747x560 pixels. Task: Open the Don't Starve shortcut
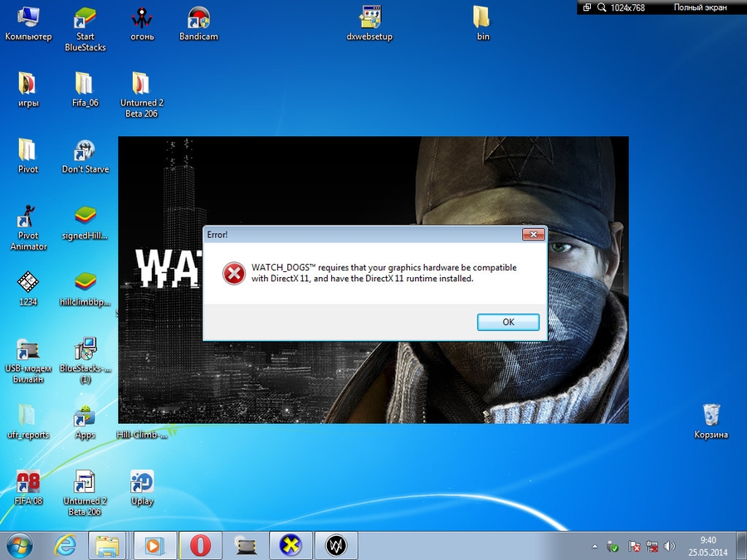click(x=85, y=152)
